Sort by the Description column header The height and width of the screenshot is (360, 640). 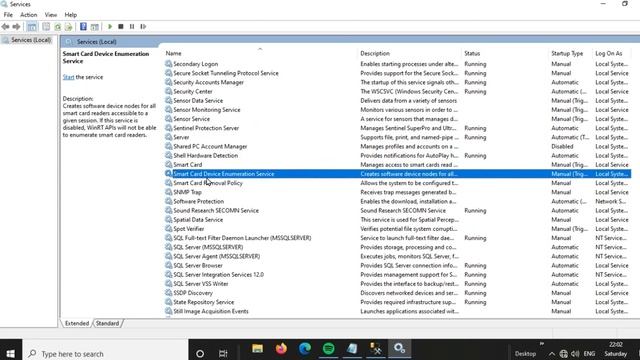coord(375,53)
